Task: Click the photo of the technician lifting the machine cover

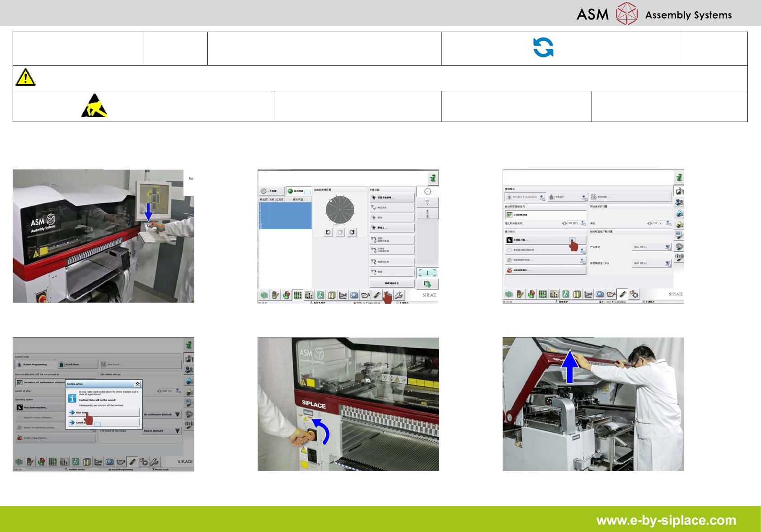Action: coord(593,404)
